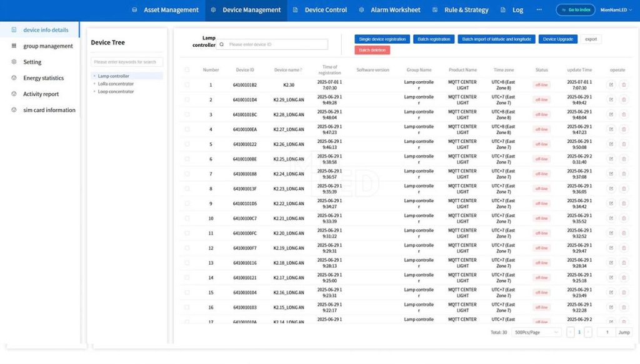Viewport: 640px width, 364px height.
Task: Check the box for device K2.23_LONG AN
Action: tap(187, 189)
